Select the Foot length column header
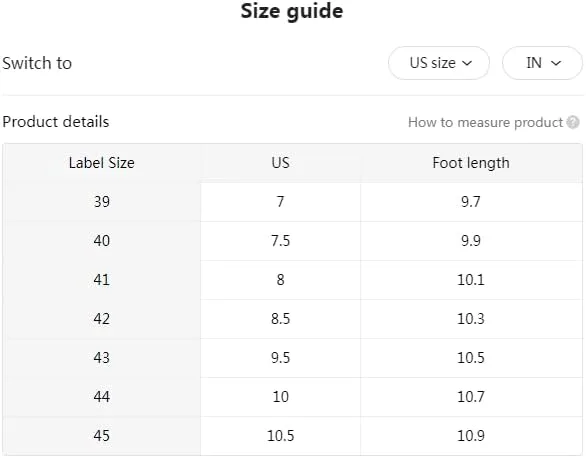586x458 pixels. coord(471,163)
